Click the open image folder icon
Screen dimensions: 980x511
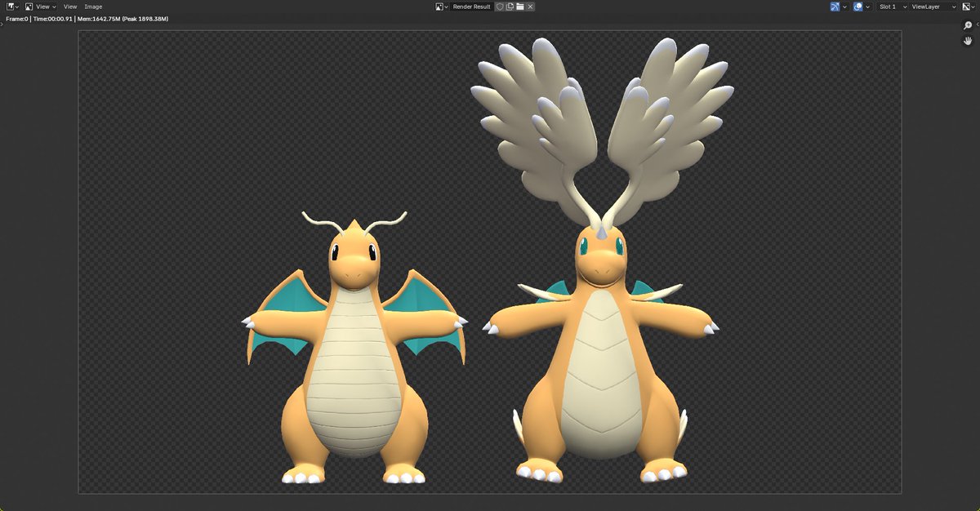tap(520, 7)
